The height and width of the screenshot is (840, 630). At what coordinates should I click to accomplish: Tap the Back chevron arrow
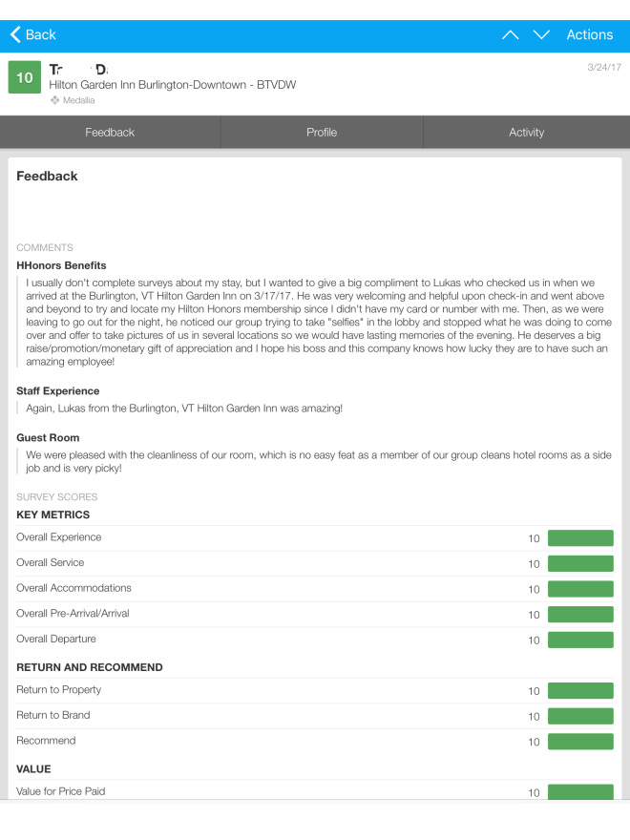[x=16, y=34]
